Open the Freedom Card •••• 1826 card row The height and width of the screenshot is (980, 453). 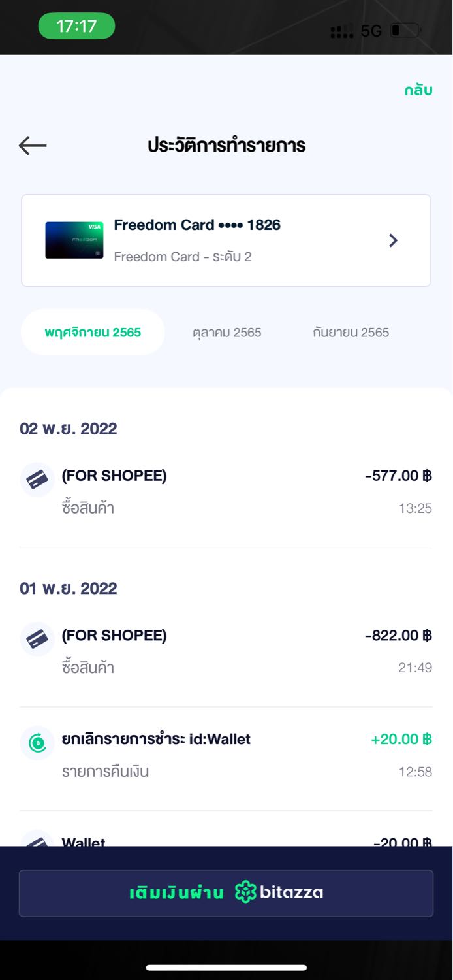tap(226, 240)
